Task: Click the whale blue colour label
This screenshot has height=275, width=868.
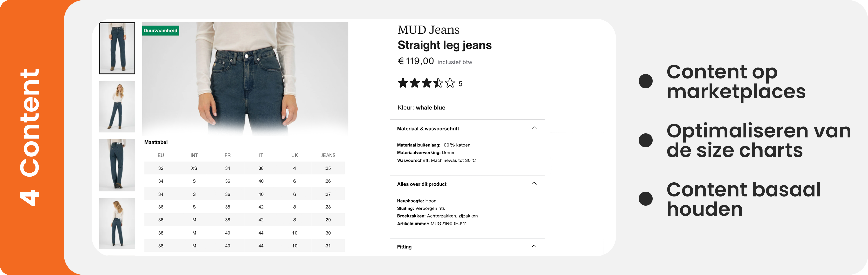Action: point(431,108)
